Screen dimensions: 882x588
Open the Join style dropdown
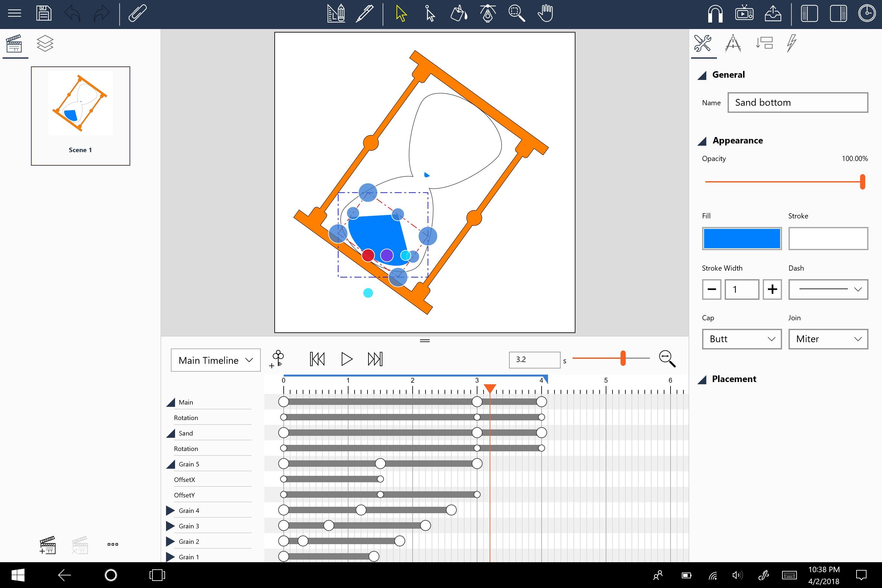[828, 338]
